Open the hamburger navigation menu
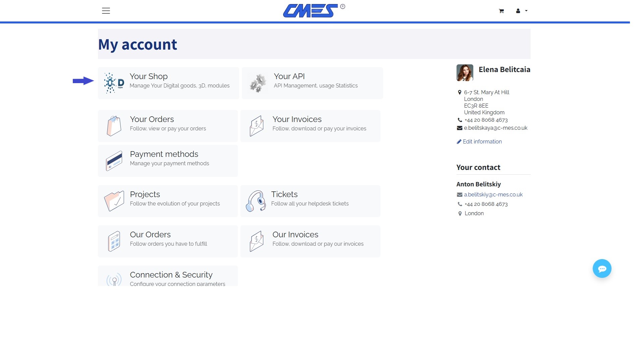 106,10
